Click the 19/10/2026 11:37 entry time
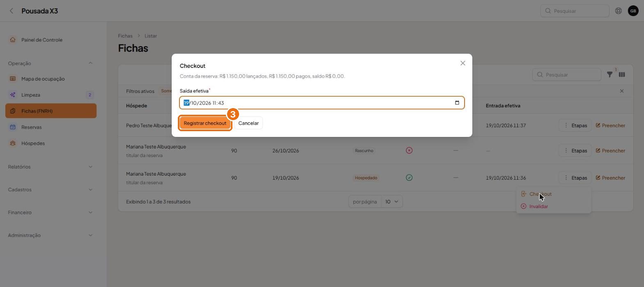 point(506,125)
